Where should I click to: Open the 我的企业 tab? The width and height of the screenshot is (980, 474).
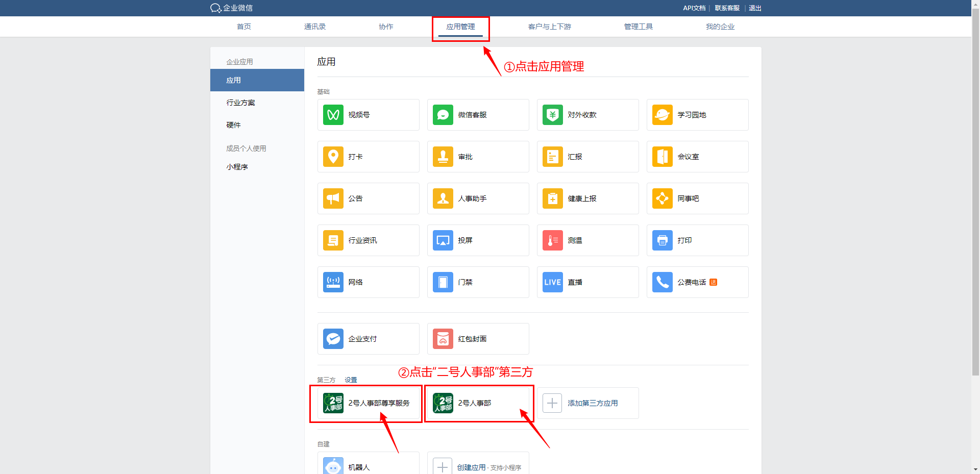pyautogui.click(x=720, y=27)
